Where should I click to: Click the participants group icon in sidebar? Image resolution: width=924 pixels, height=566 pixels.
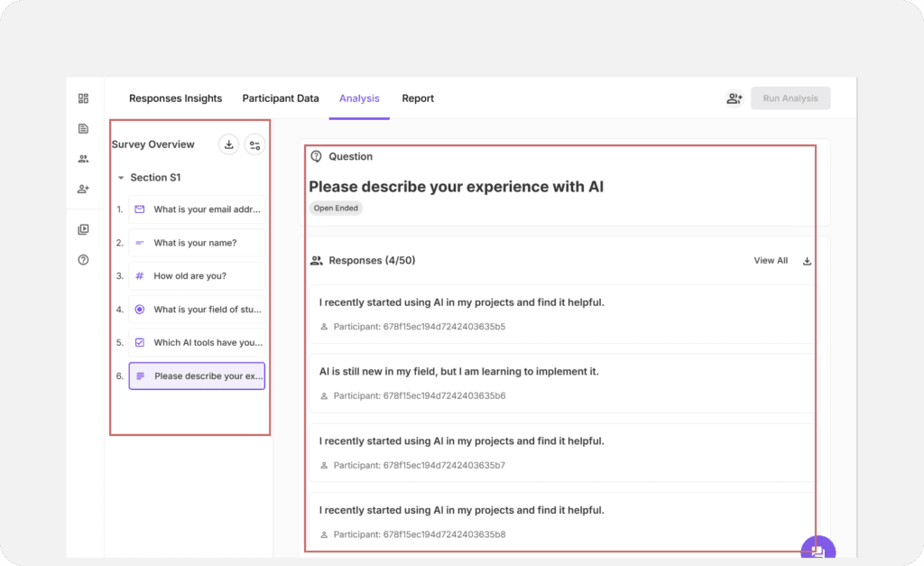pyautogui.click(x=83, y=159)
